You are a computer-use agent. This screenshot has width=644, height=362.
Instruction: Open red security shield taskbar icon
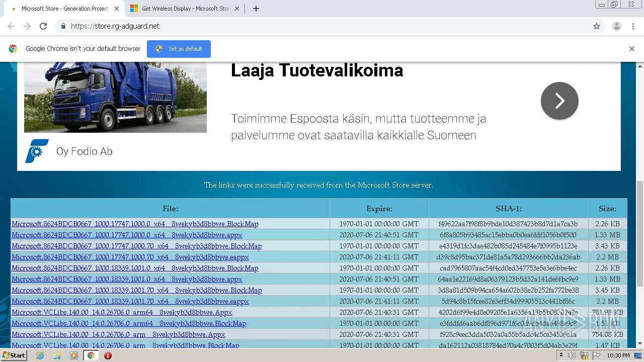coord(108,355)
